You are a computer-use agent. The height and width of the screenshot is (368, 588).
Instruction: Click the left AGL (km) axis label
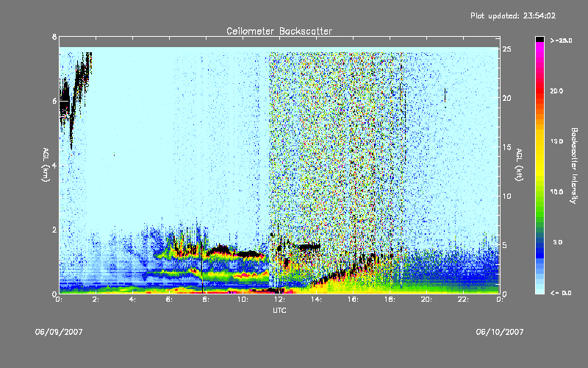[x=46, y=165]
